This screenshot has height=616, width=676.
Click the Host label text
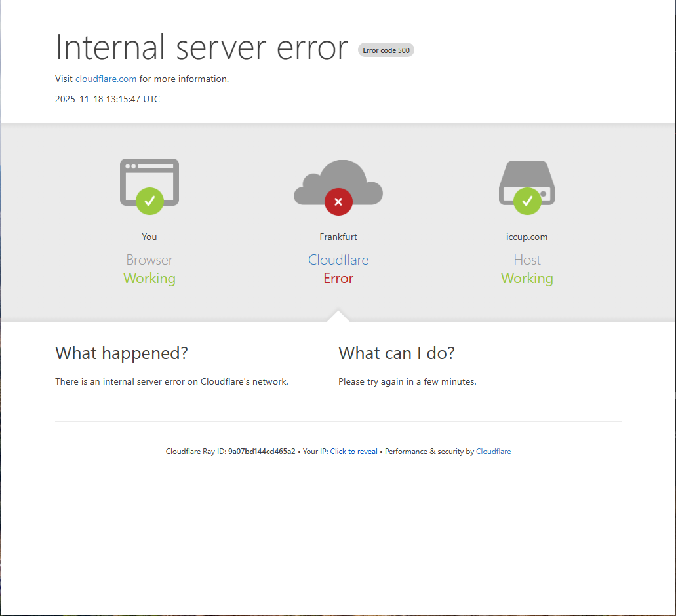527,260
